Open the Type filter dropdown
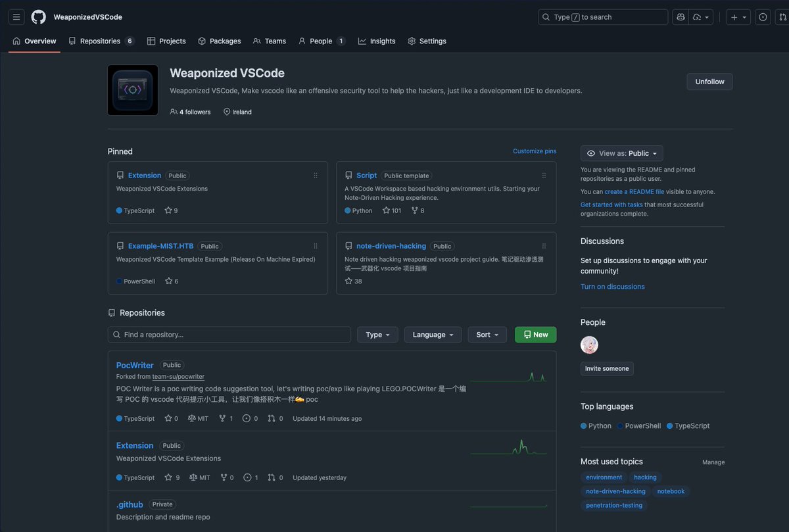789x532 pixels. (377, 335)
